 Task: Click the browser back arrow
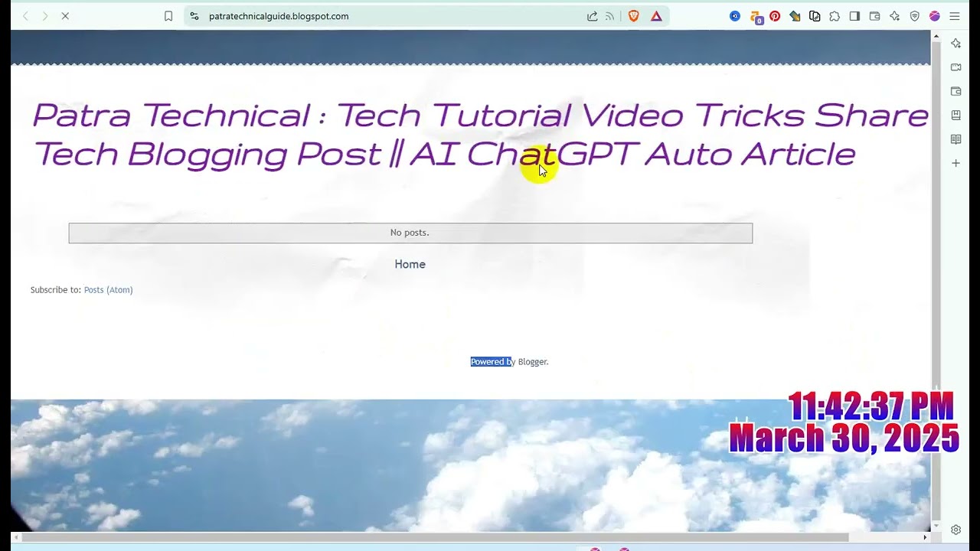point(25,16)
